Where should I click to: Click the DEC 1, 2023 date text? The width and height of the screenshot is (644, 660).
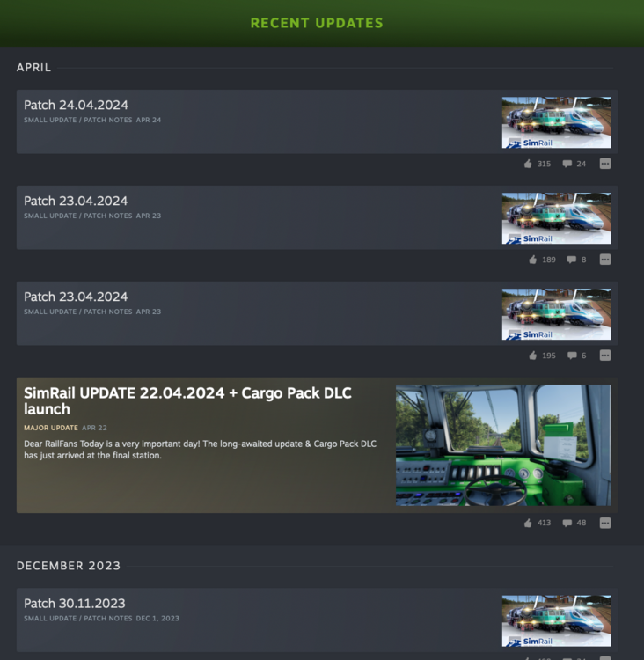point(157,619)
